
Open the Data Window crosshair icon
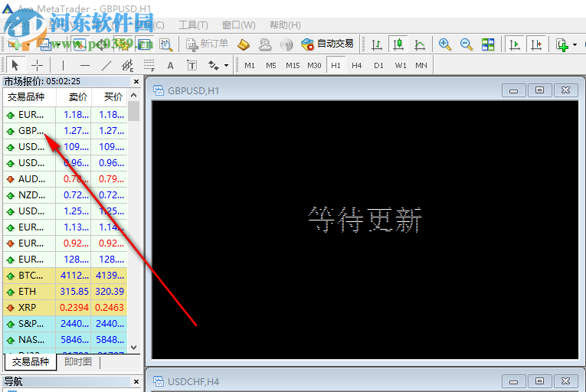(102, 44)
